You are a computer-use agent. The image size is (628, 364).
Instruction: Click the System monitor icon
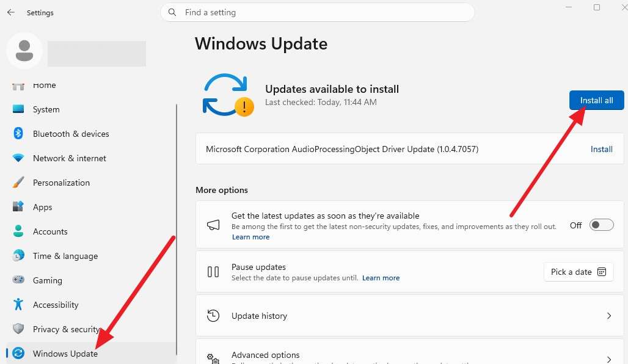coord(18,109)
